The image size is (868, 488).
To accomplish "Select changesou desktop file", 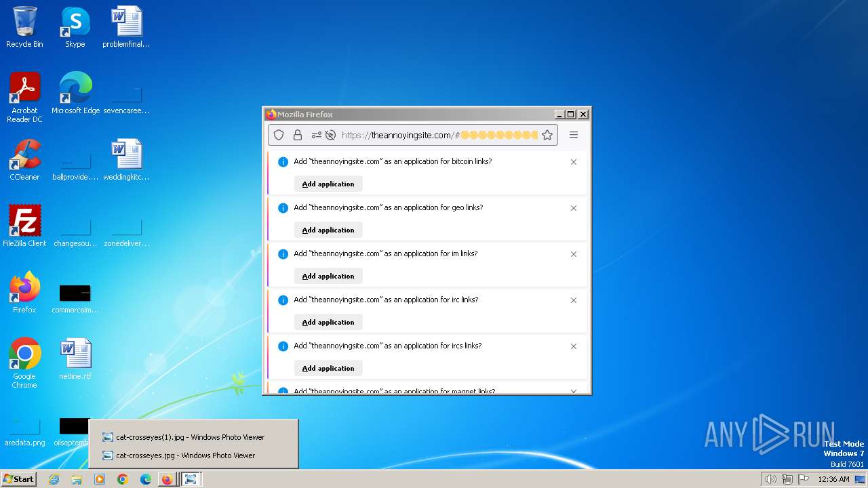I will coord(75,232).
